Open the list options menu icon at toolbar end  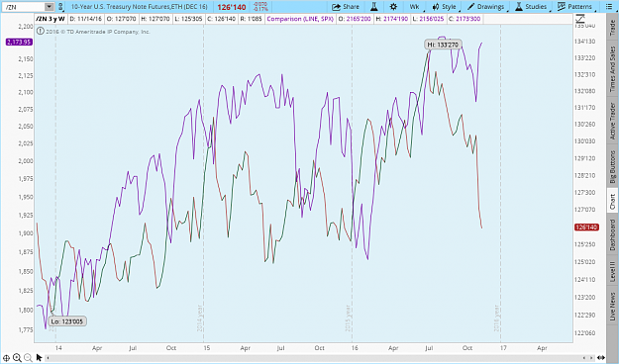pyautogui.click(x=609, y=7)
